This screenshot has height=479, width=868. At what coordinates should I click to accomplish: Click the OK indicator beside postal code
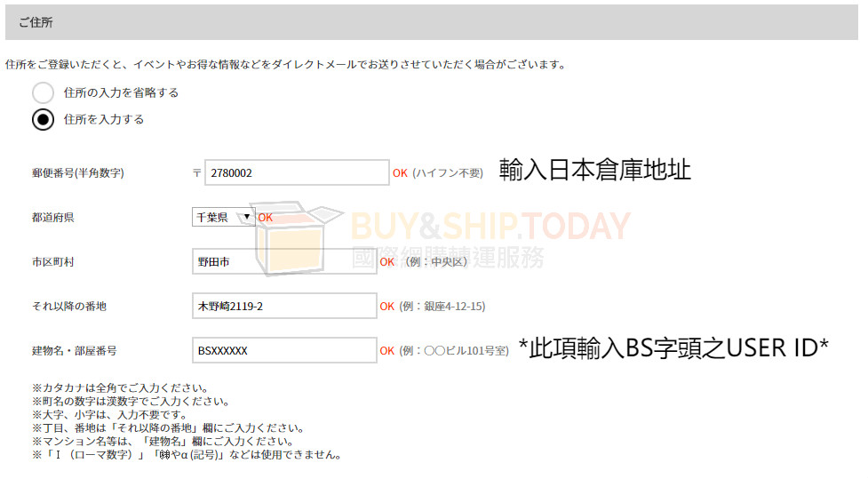pos(400,173)
